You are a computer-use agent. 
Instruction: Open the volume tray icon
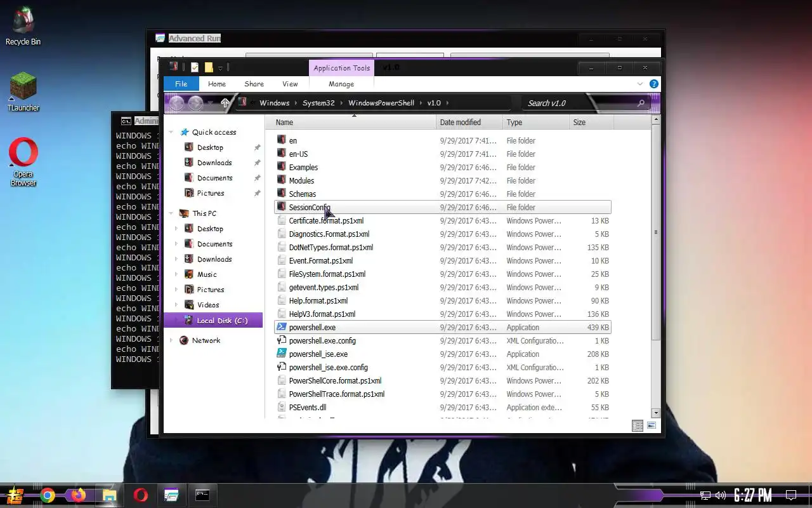click(x=720, y=495)
